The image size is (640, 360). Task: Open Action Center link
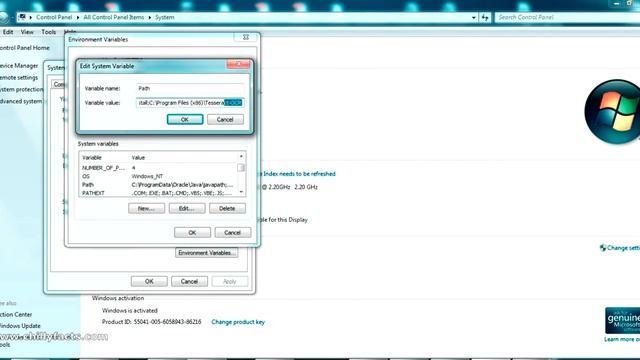click(16, 314)
